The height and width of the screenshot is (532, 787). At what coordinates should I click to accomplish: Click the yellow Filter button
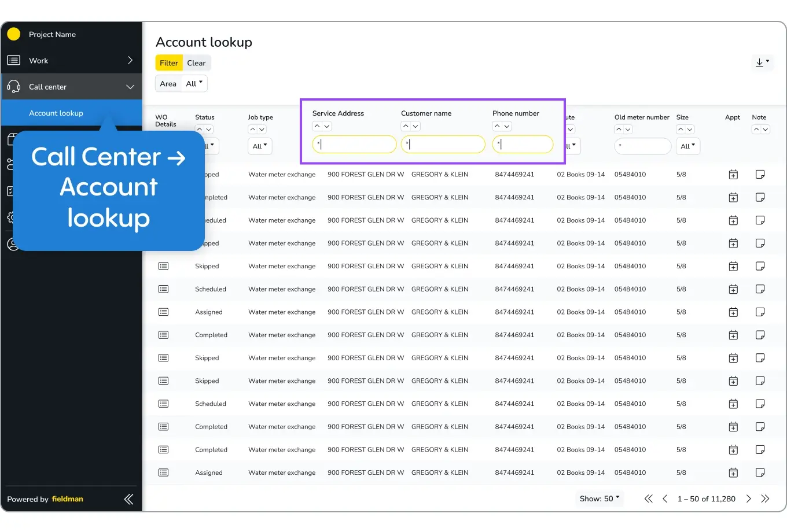coord(169,63)
